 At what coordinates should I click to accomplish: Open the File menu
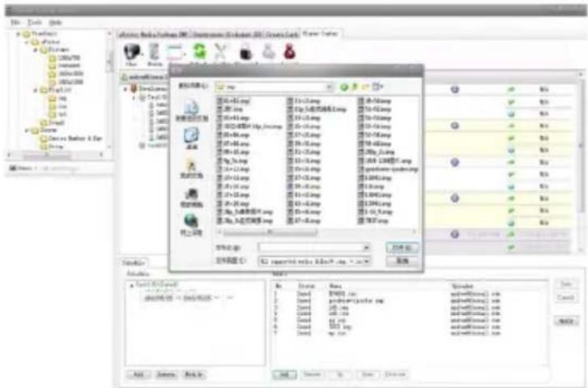pyautogui.click(x=15, y=23)
